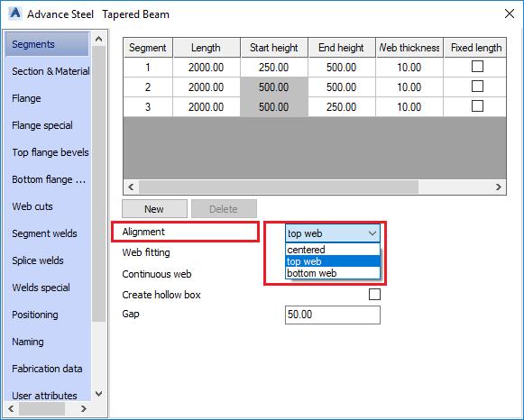Select segment 3 length cell 2000.00
The image size is (524, 420).
pyautogui.click(x=207, y=107)
